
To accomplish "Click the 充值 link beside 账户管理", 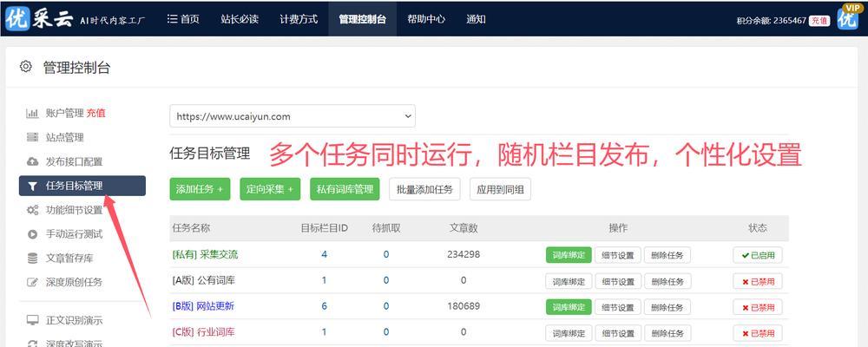I will coord(95,114).
